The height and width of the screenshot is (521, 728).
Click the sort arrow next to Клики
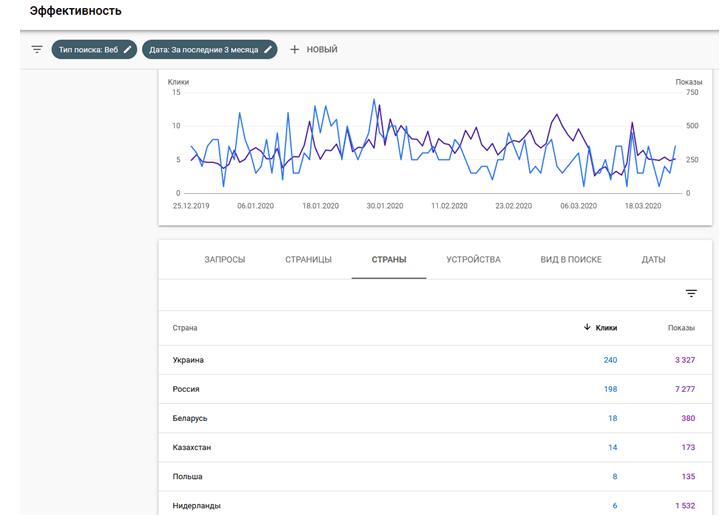click(x=587, y=327)
